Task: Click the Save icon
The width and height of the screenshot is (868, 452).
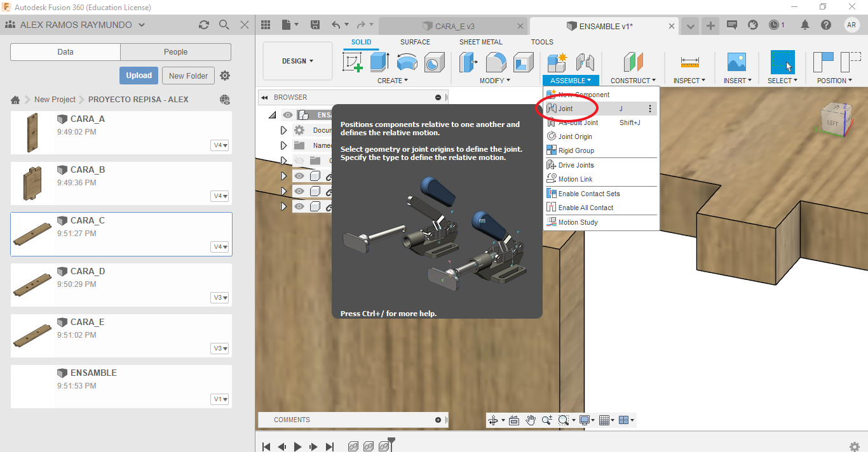Action: (315, 25)
